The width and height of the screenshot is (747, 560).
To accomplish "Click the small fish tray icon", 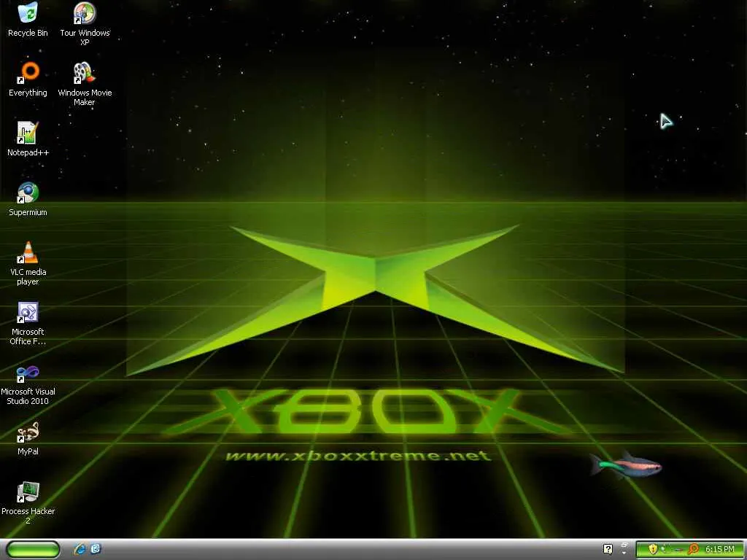I will point(678,550).
